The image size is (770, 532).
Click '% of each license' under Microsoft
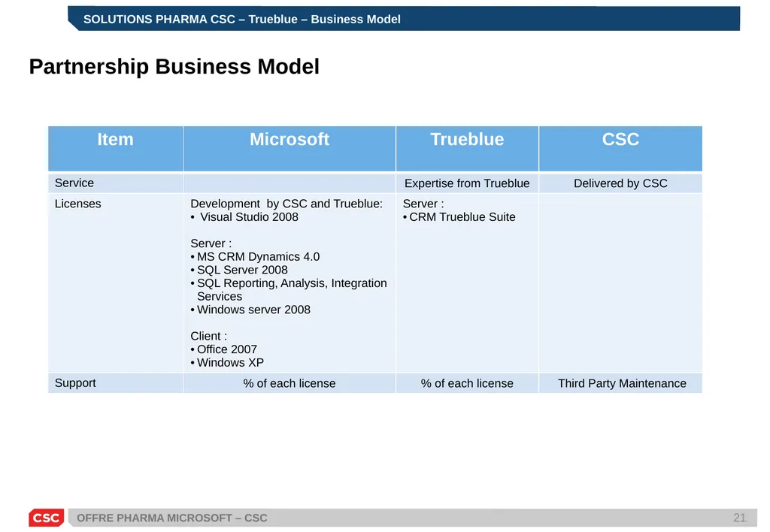click(290, 383)
